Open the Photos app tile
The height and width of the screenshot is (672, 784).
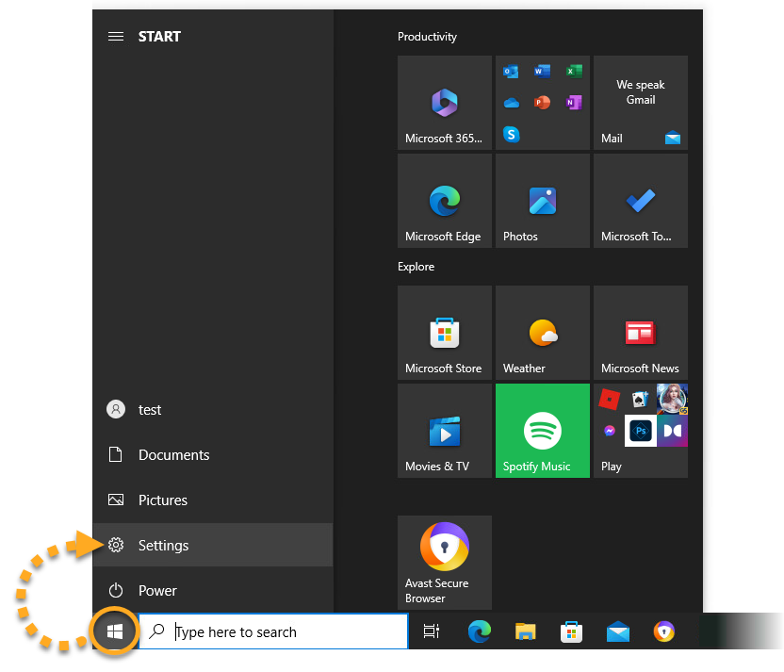click(542, 201)
